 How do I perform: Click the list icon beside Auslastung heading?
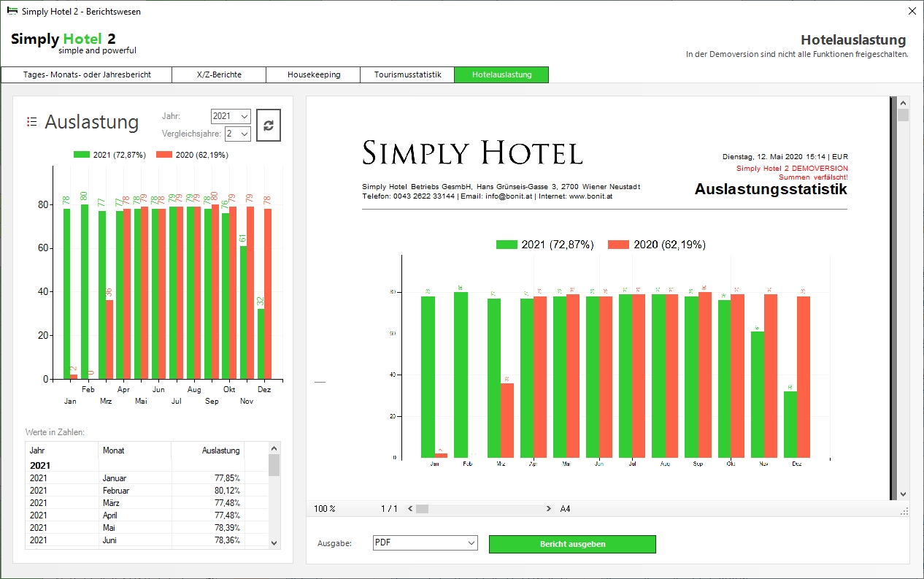click(x=31, y=121)
